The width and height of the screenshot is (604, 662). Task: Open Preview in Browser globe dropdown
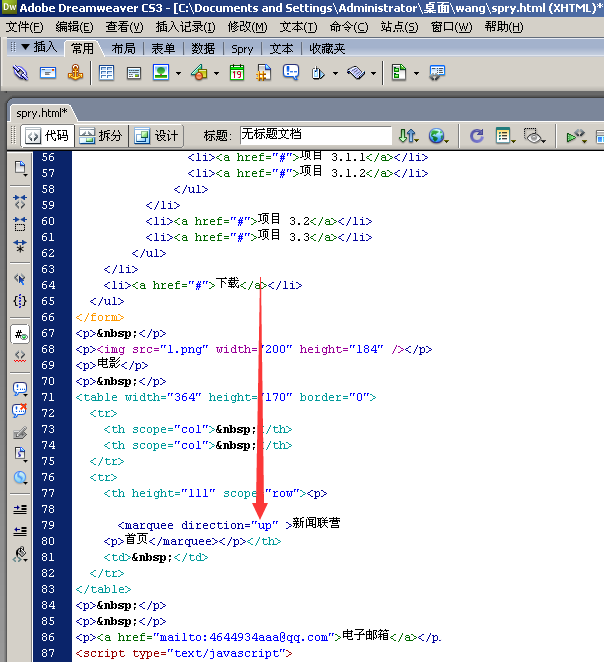[x=438, y=136]
